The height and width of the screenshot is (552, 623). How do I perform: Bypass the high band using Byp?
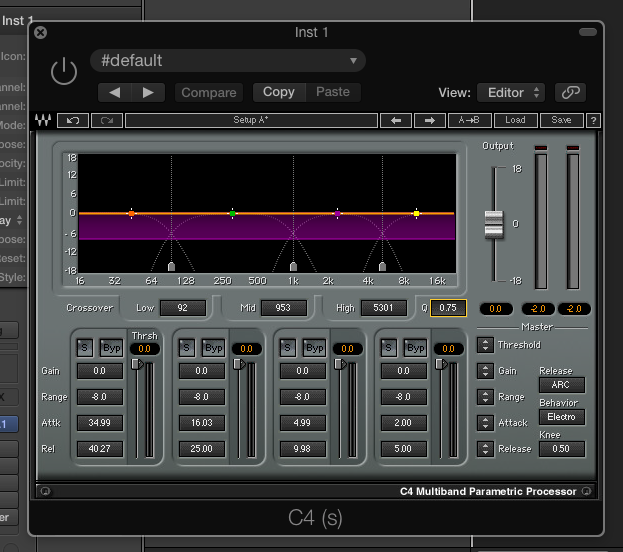click(415, 348)
